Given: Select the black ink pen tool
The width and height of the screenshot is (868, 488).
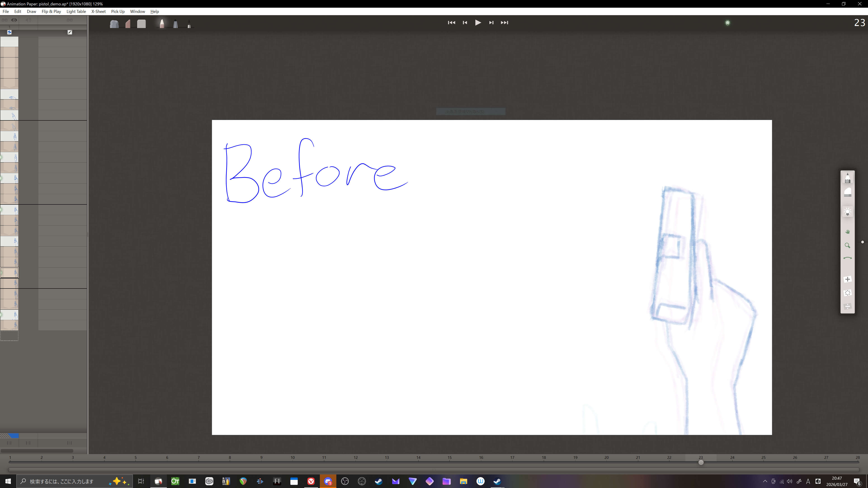Looking at the screenshot, I should pos(189,24).
